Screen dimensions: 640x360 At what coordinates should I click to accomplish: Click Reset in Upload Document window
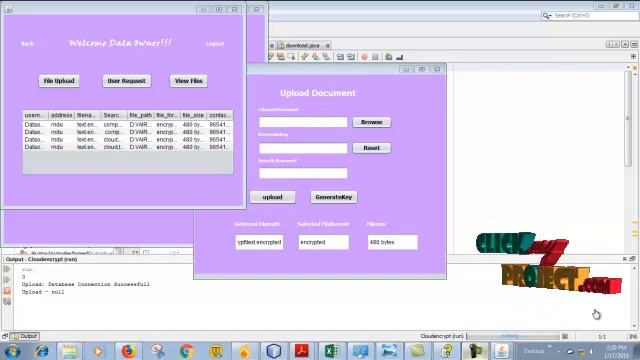[371, 148]
